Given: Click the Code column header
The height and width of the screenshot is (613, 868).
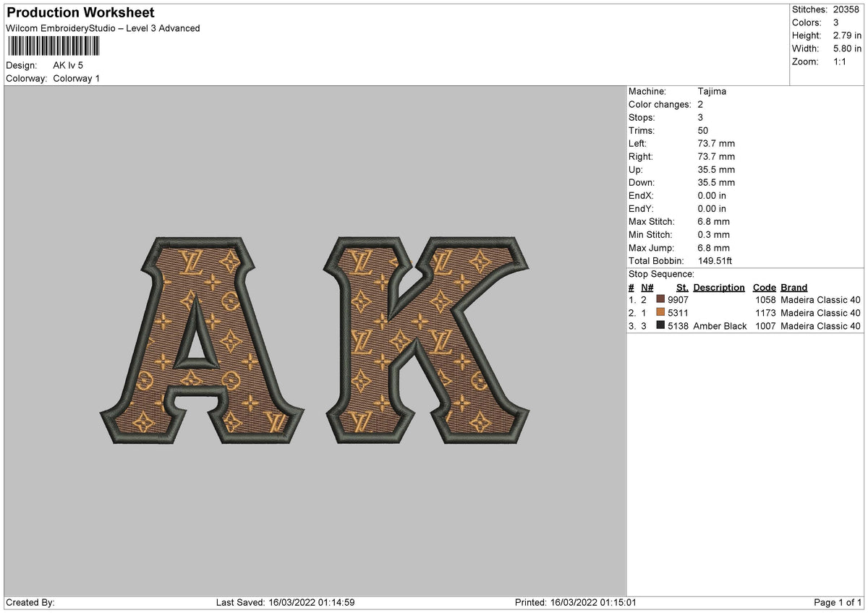Looking at the screenshot, I should tap(764, 288).
